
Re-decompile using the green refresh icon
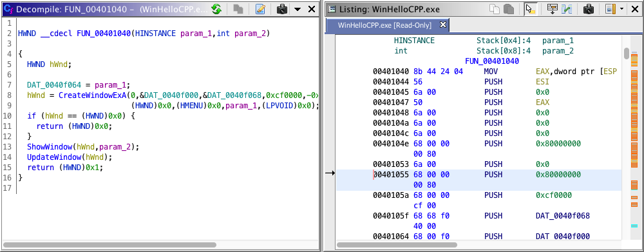[216, 9]
